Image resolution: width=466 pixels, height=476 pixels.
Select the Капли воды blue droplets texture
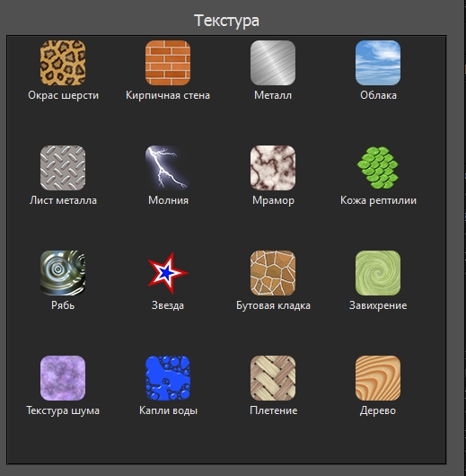pos(168,378)
